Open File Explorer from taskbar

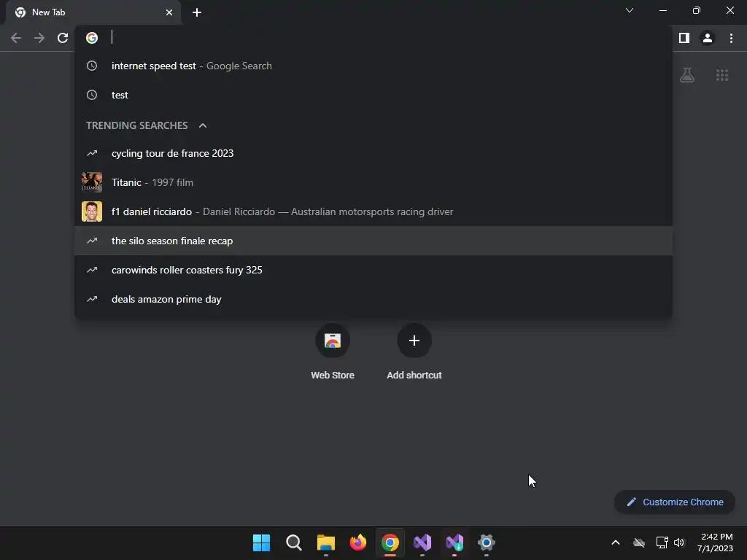(x=326, y=542)
